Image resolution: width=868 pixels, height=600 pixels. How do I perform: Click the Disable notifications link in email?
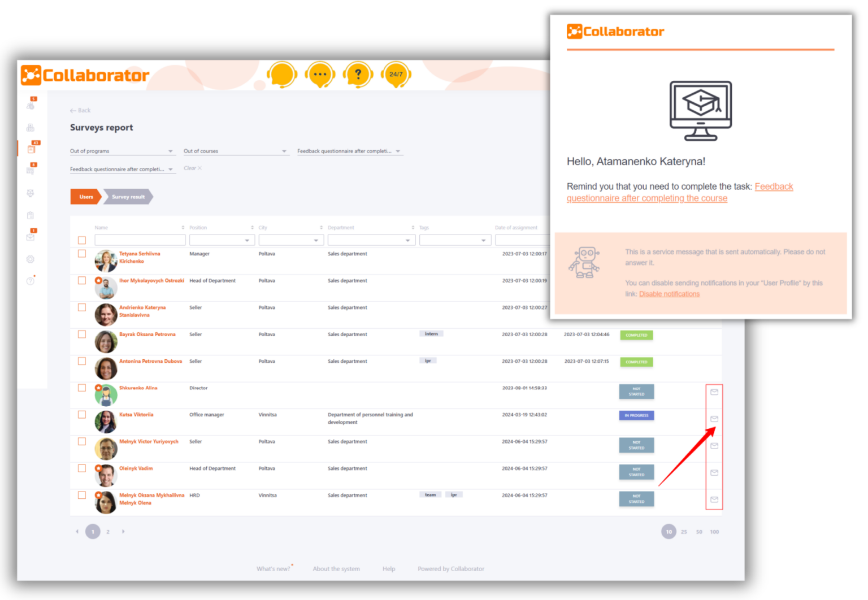(x=669, y=294)
